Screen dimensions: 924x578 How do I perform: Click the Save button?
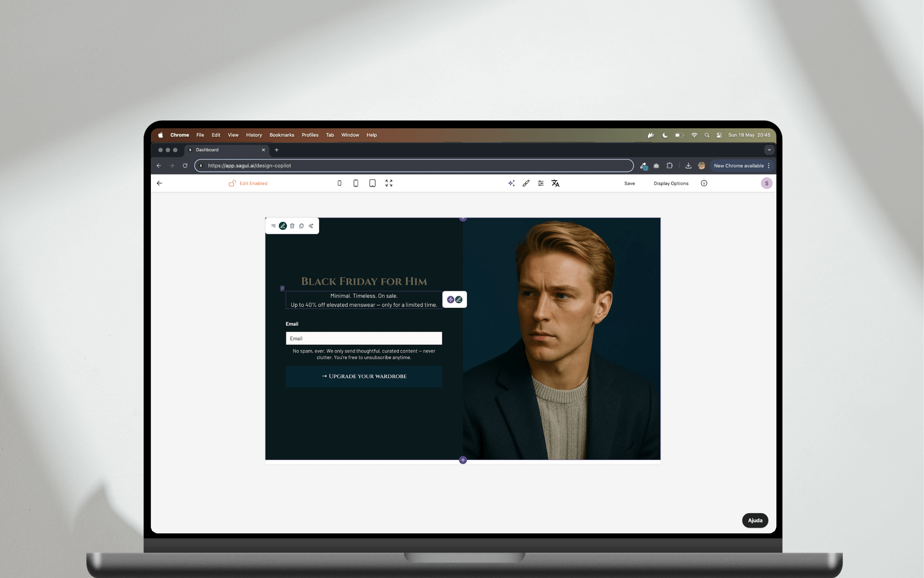tap(629, 183)
